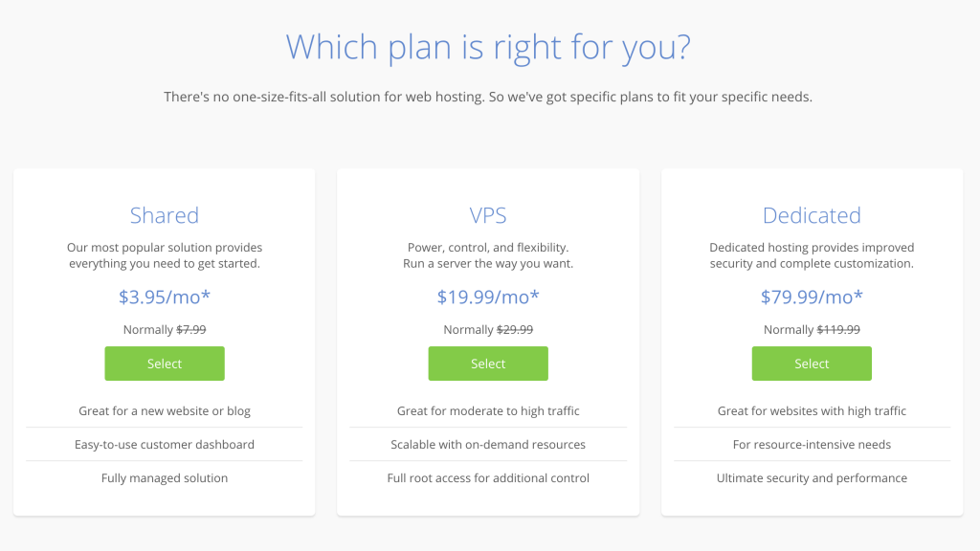This screenshot has width=980, height=551.
Task: Select the Dedicated hosting plan button
Action: pos(812,364)
